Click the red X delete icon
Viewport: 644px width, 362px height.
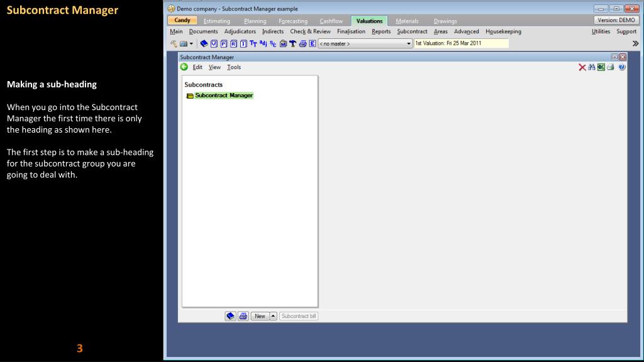pyautogui.click(x=582, y=67)
